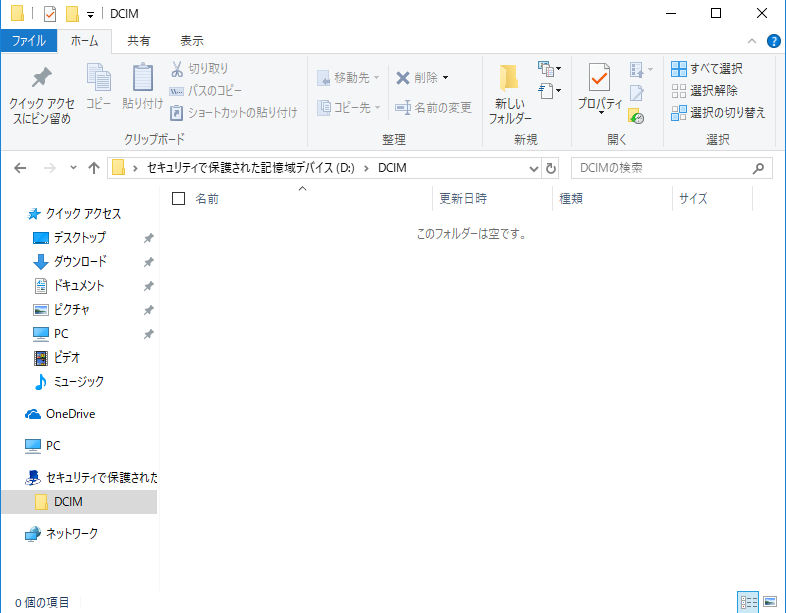Collapse the ribbon using the chevron
Image resolution: width=786 pixels, height=613 pixels.
click(754, 41)
